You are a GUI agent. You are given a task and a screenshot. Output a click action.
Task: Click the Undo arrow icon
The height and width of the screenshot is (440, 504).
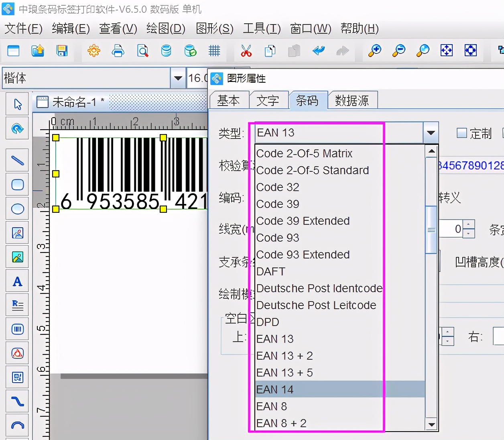click(319, 51)
